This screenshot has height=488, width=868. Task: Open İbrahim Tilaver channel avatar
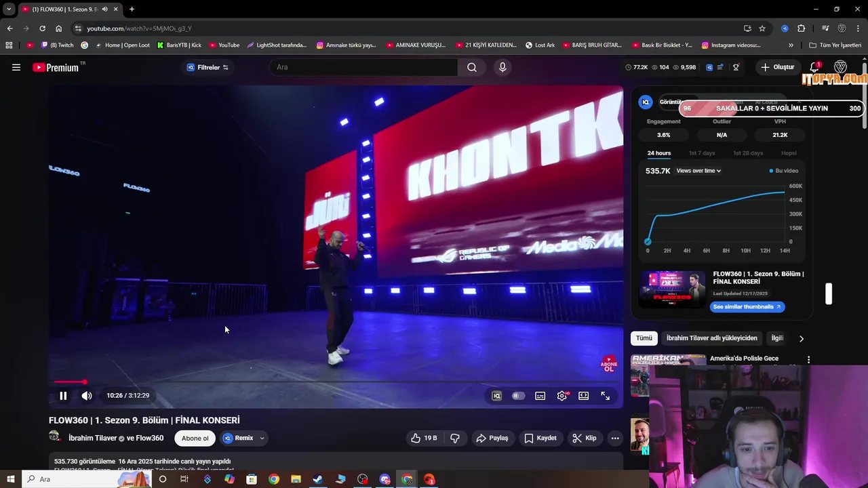[x=55, y=437]
